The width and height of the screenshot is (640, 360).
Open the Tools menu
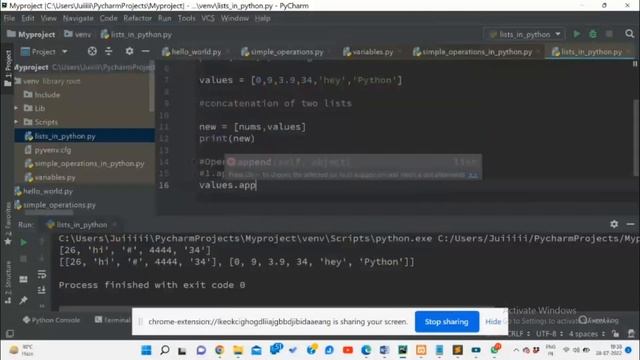[186, 18]
